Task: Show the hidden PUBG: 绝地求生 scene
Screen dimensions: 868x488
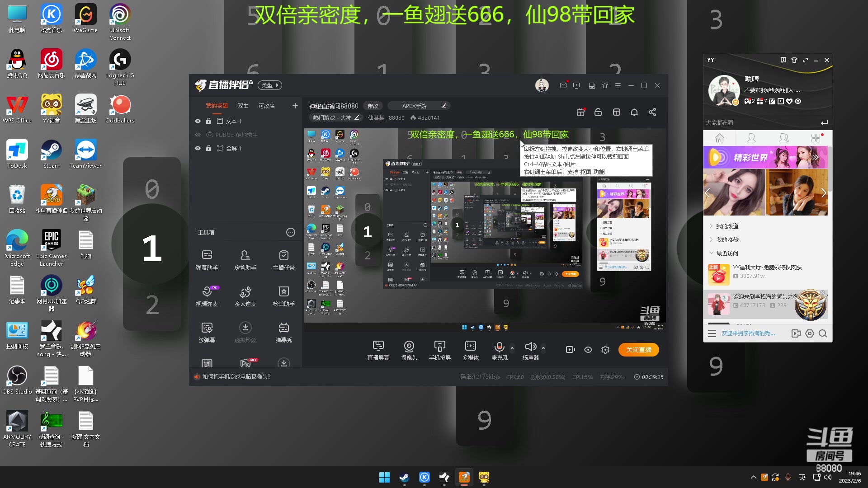Action: pos(198,135)
